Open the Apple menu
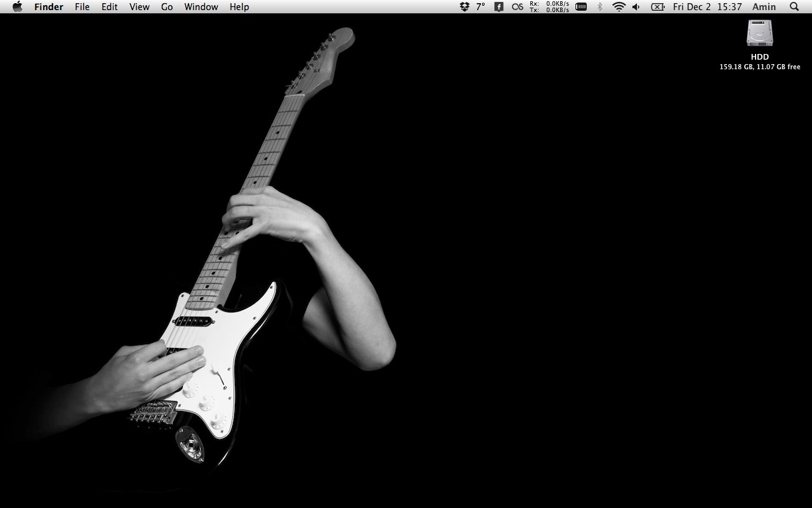This screenshot has height=508, width=812. pos(17,6)
